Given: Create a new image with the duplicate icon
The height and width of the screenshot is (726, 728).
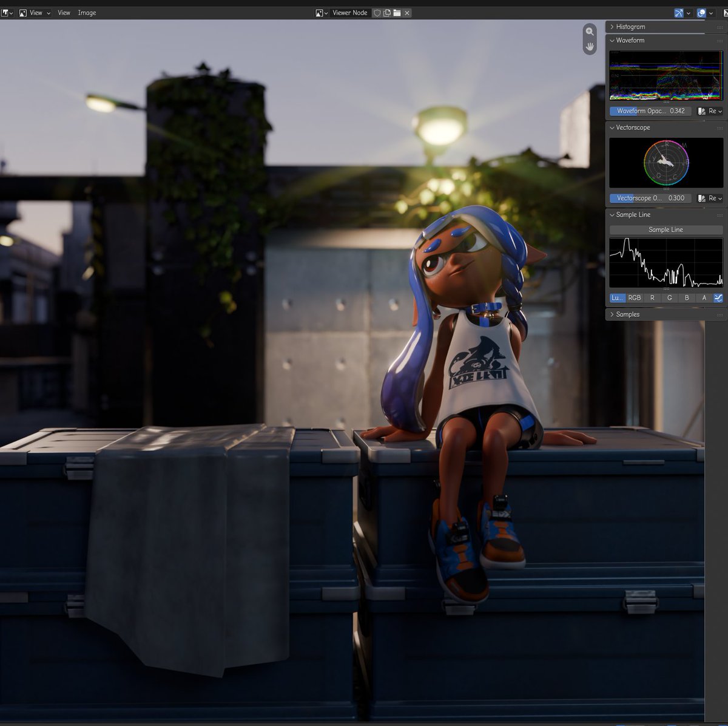Looking at the screenshot, I should 386,13.
